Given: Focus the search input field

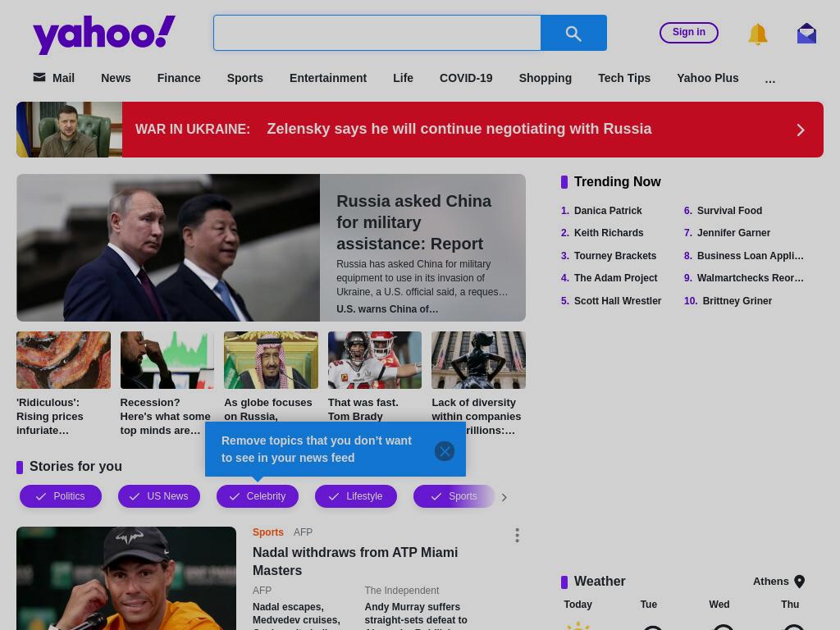Looking at the screenshot, I should [x=377, y=33].
